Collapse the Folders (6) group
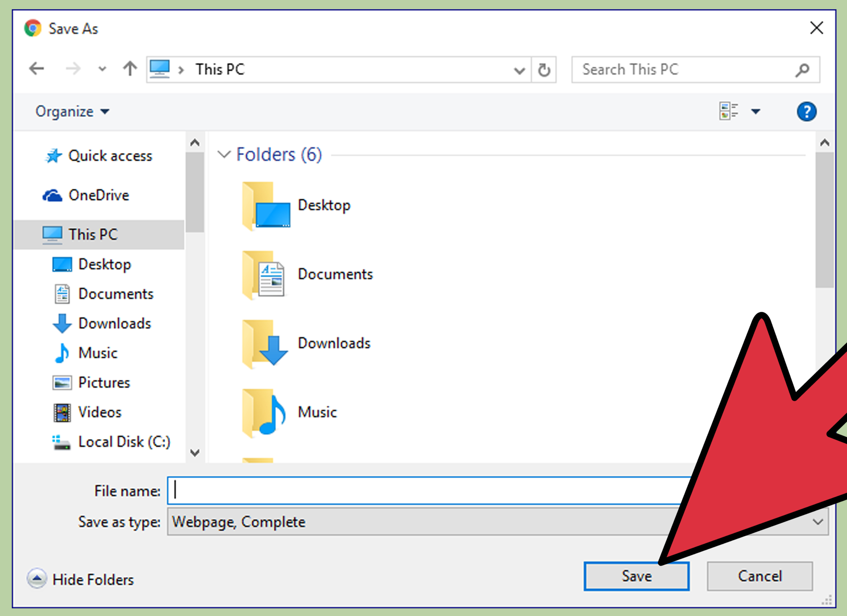This screenshot has height=616, width=847. coord(224,154)
